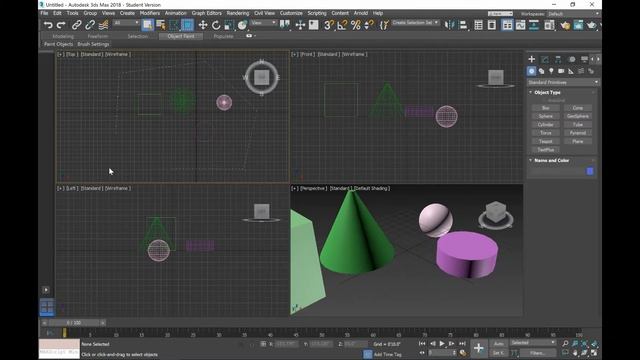Viewport: 640px width, 360px height.
Task: Open the Key Filters button
Action: coord(538,353)
